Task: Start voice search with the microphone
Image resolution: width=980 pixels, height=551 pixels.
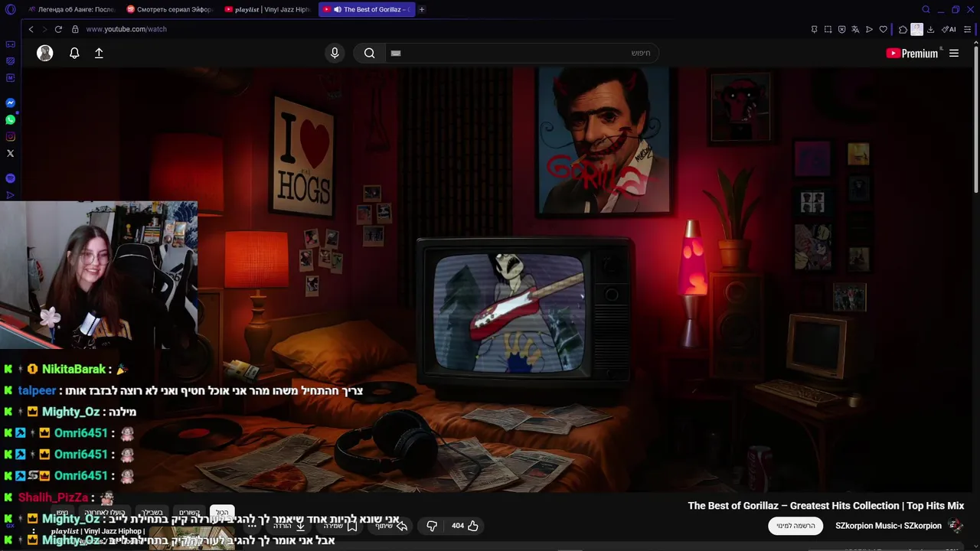Action: pos(334,53)
